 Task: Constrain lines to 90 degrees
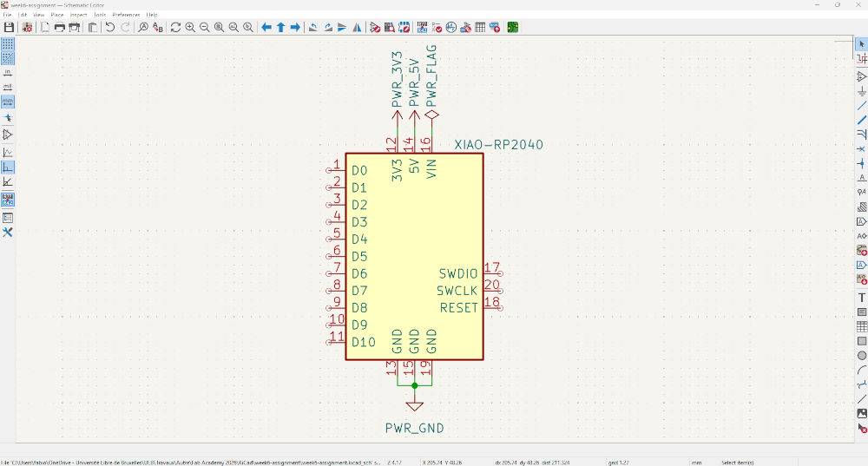[8, 167]
